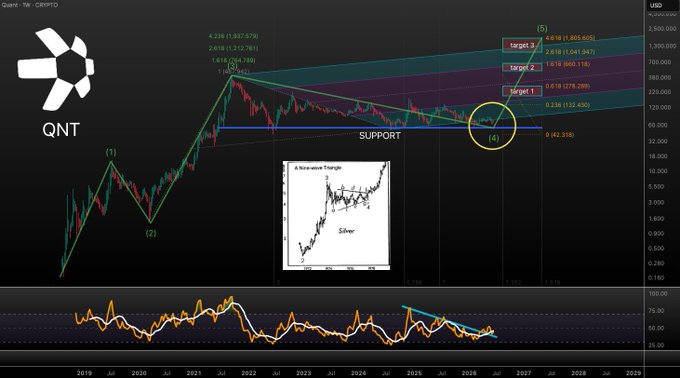Viewport: 680px width, 378px height.
Task: Click the 2021 marker on time axis
Action: pos(193,373)
